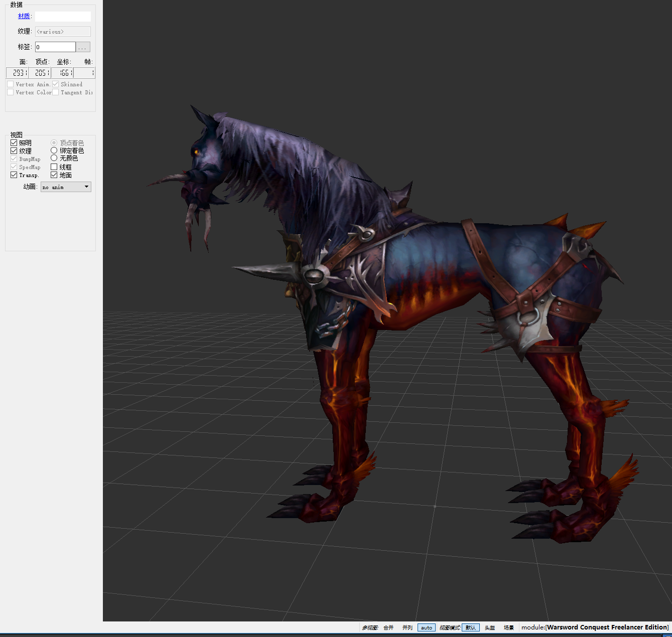Enable the 线框 wireframe checkbox

[x=54, y=167]
